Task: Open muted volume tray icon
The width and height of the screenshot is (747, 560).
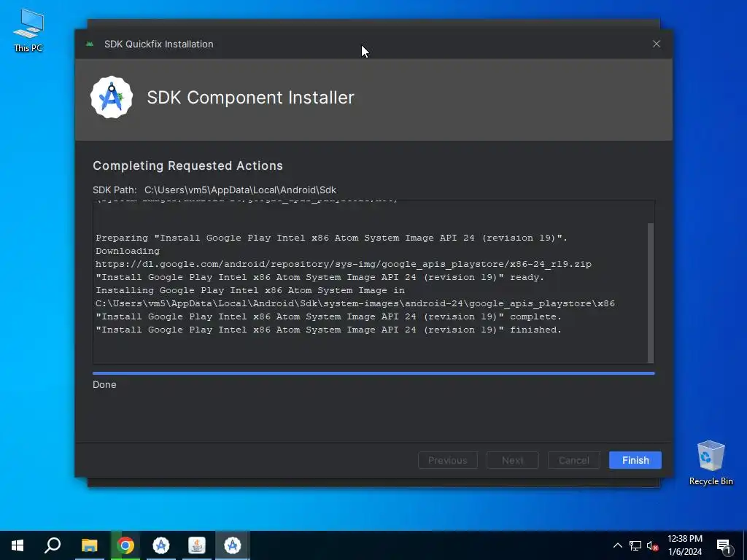Action: [x=653, y=545]
